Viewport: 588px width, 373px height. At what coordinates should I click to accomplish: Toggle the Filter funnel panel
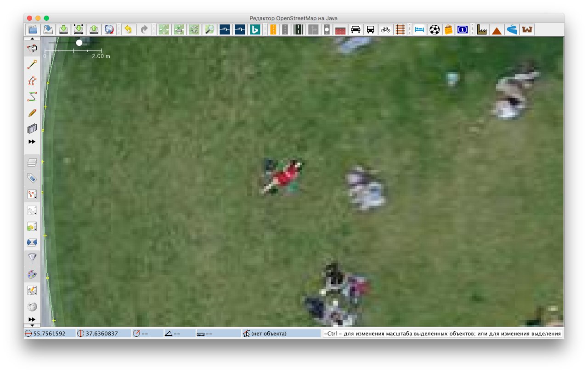click(x=32, y=258)
